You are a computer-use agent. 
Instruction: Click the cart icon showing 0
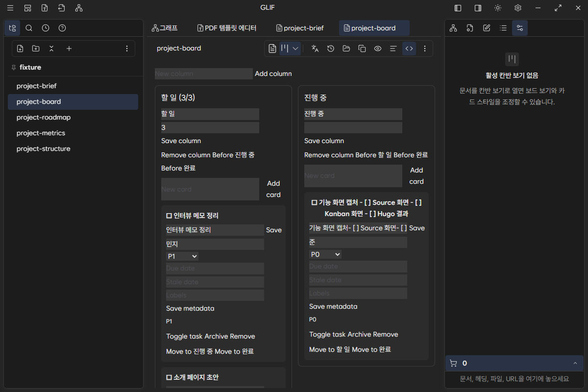[453, 363]
